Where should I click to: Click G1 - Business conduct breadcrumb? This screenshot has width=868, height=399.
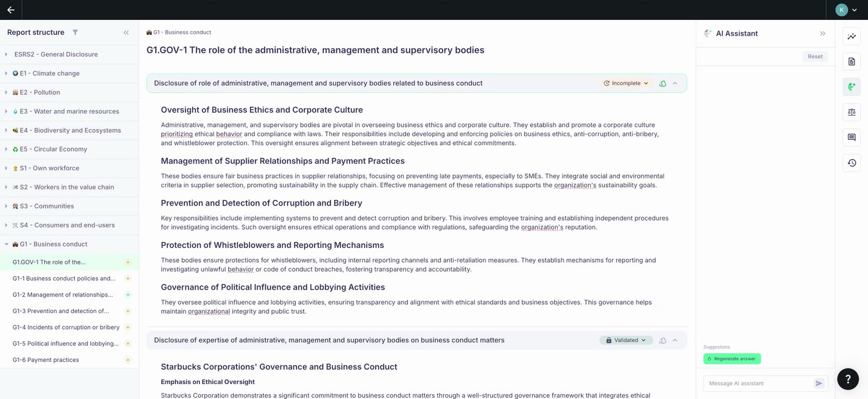pos(179,32)
